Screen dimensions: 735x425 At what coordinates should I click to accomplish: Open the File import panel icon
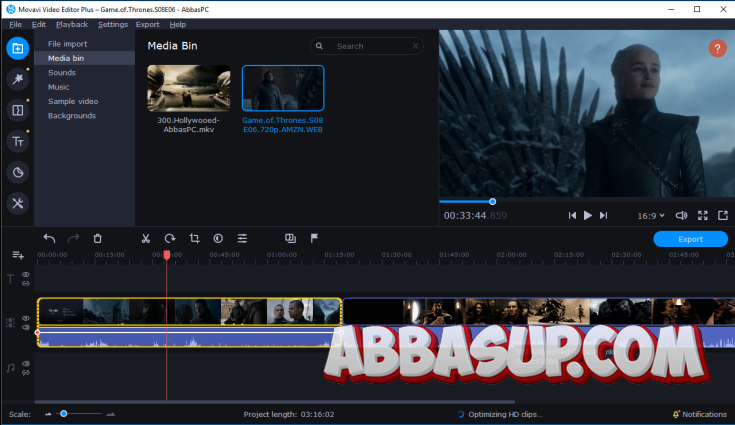click(x=18, y=48)
